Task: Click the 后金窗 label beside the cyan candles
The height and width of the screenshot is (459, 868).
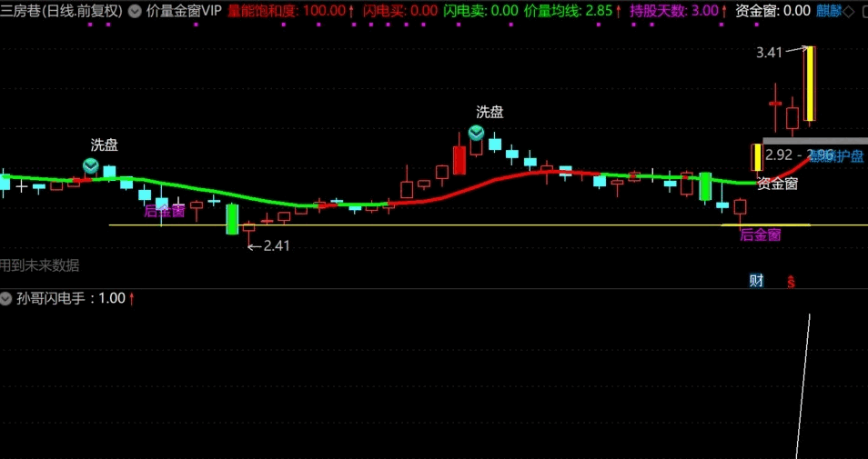Action: point(165,211)
